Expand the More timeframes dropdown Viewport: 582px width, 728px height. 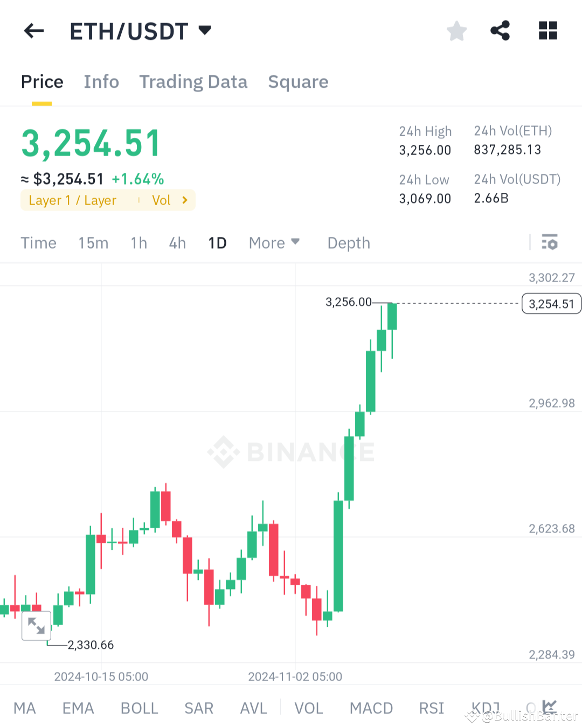pos(274,242)
